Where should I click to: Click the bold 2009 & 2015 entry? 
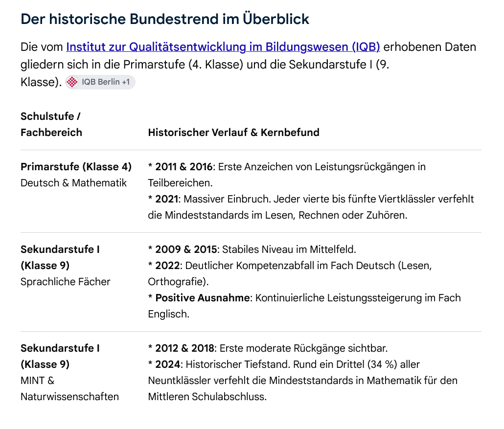(187, 249)
